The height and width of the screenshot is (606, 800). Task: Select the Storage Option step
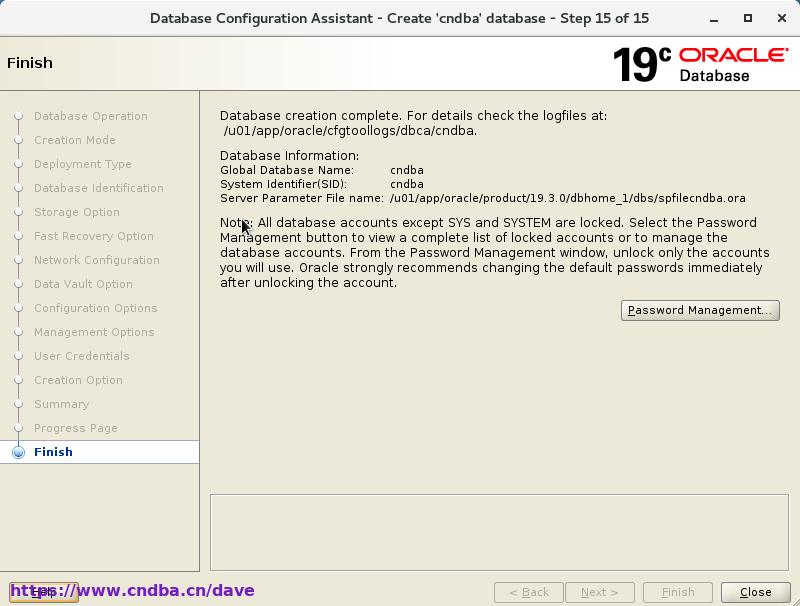click(77, 212)
